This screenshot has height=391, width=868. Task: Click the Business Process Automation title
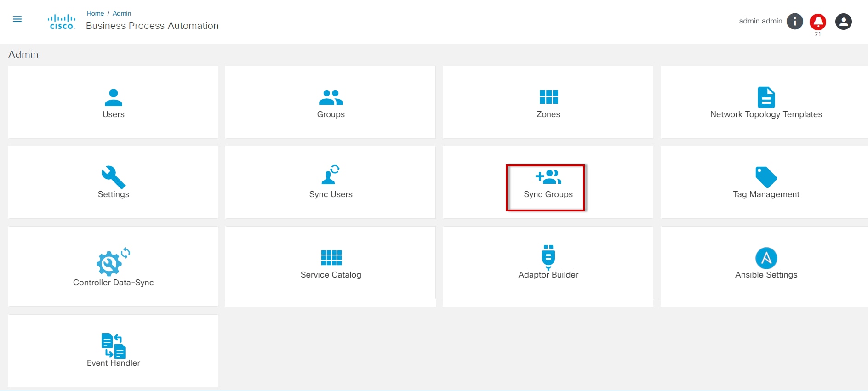(x=152, y=26)
